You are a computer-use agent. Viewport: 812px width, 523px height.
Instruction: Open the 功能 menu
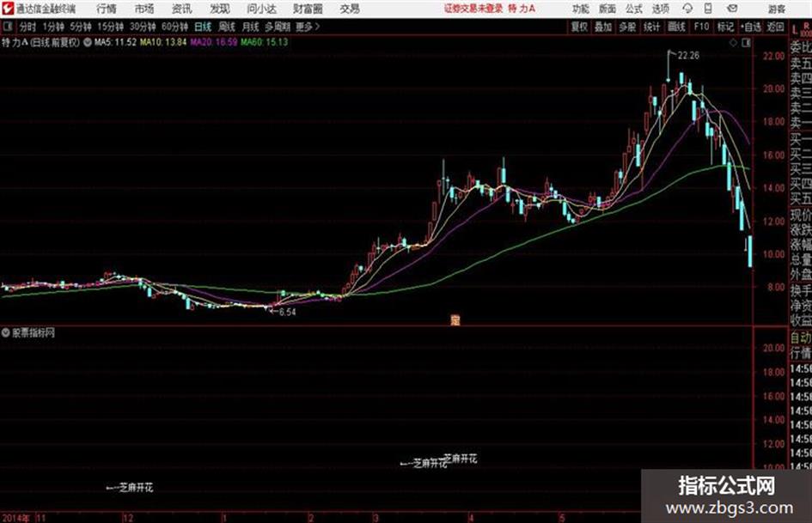(x=581, y=9)
